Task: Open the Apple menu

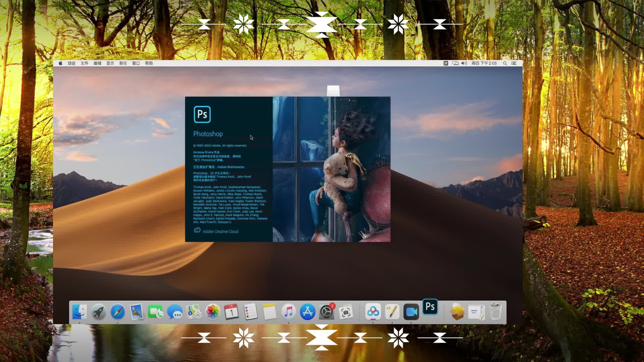Action: click(60, 63)
